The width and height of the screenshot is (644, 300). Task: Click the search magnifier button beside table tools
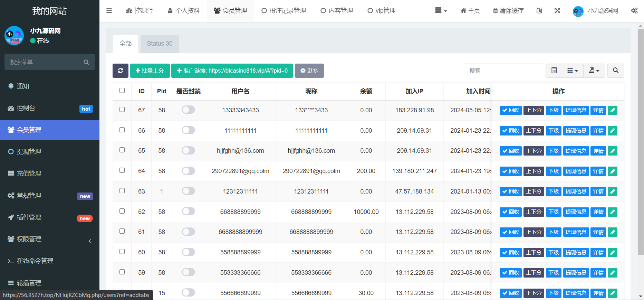click(x=616, y=71)
